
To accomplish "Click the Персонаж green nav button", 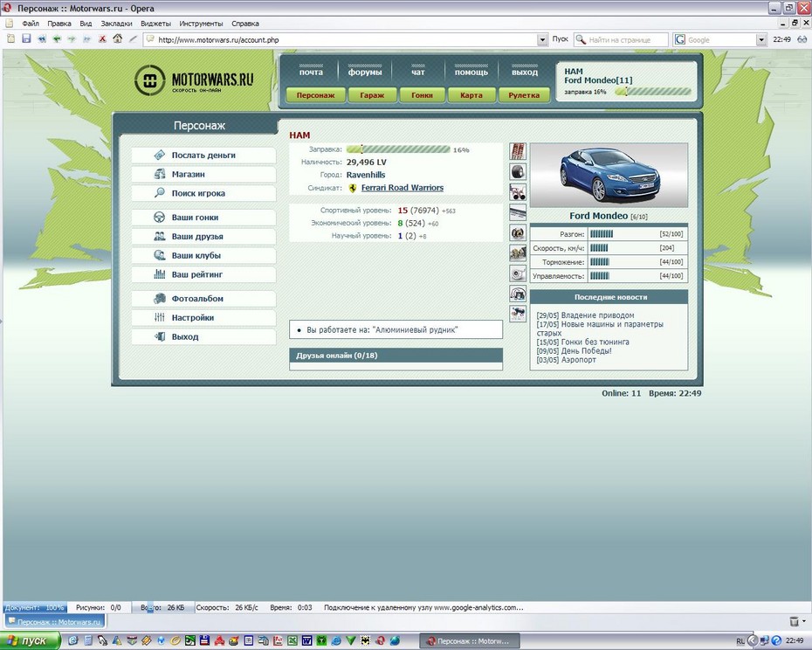I will point(315,95).
